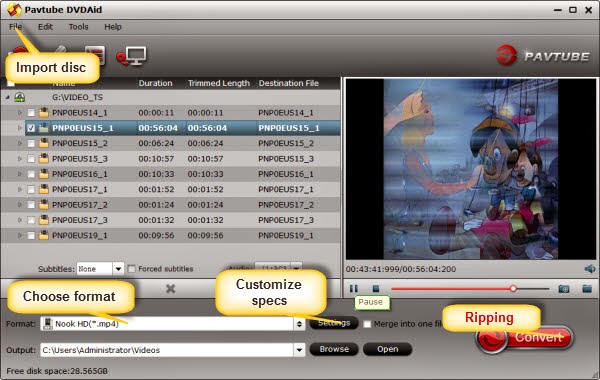Click the destination file PNP0EUS16_1
Screen dimensions: 600x380
click(286, 174)
